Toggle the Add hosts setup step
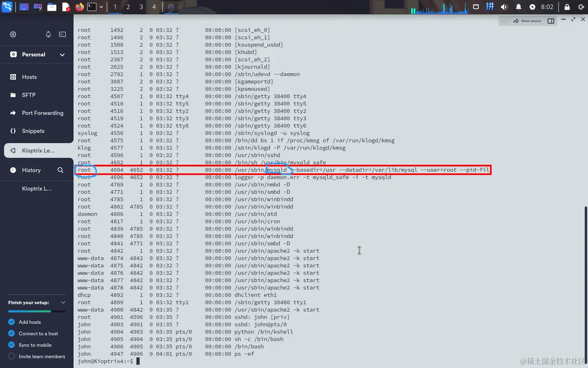 [x=11, y=322]
